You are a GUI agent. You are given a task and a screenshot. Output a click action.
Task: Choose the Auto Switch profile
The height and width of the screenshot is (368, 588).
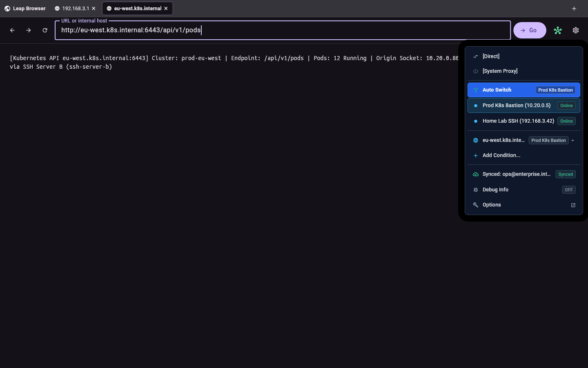[524, 90]
